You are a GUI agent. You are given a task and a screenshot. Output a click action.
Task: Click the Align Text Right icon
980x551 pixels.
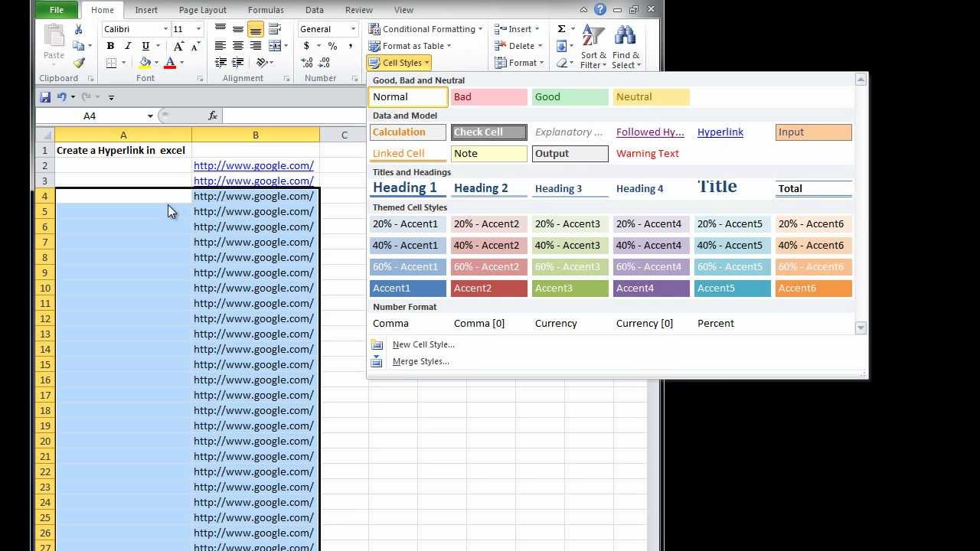256,46
